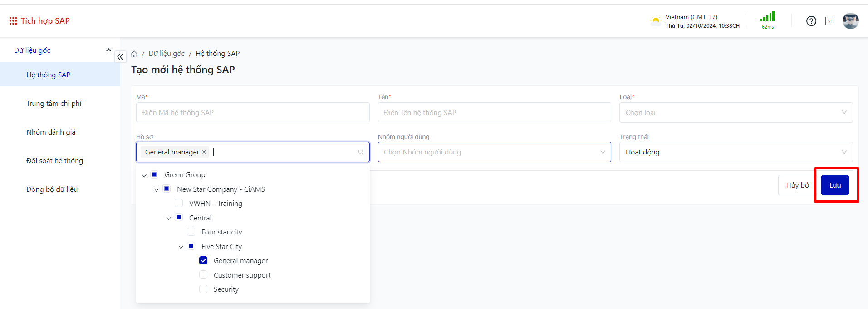Screen dimensions: 868x309
Task: Open the Chọn loại dropdown
Action: pos(736,113)
